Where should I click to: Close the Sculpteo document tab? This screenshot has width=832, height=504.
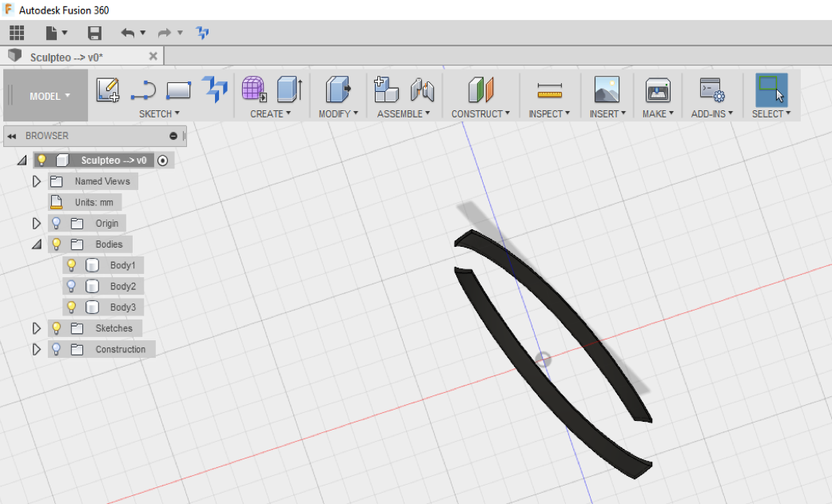coord(153,56)
